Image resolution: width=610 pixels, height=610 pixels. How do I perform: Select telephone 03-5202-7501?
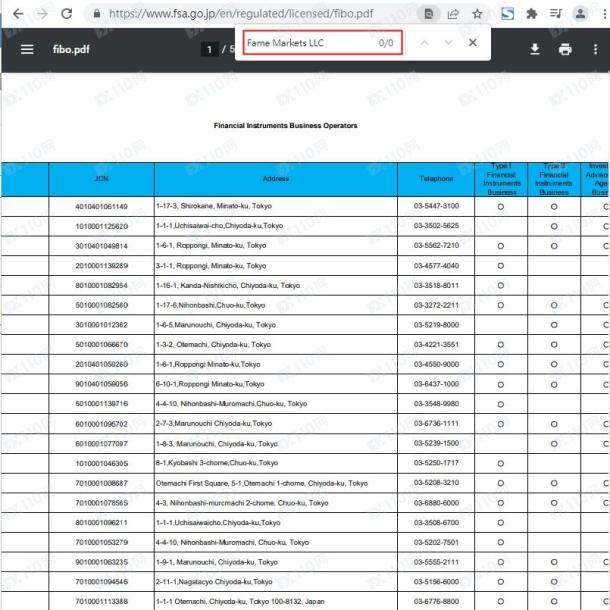(436, 542)
